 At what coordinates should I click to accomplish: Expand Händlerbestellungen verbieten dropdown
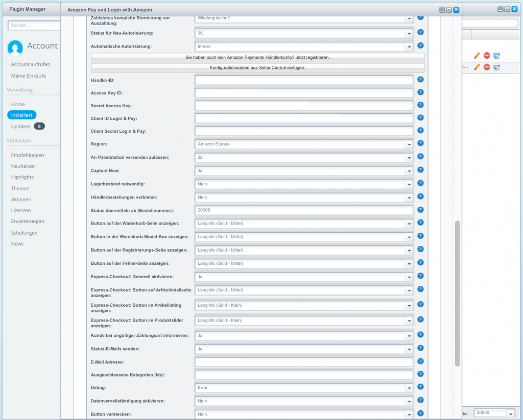point(409,197)
